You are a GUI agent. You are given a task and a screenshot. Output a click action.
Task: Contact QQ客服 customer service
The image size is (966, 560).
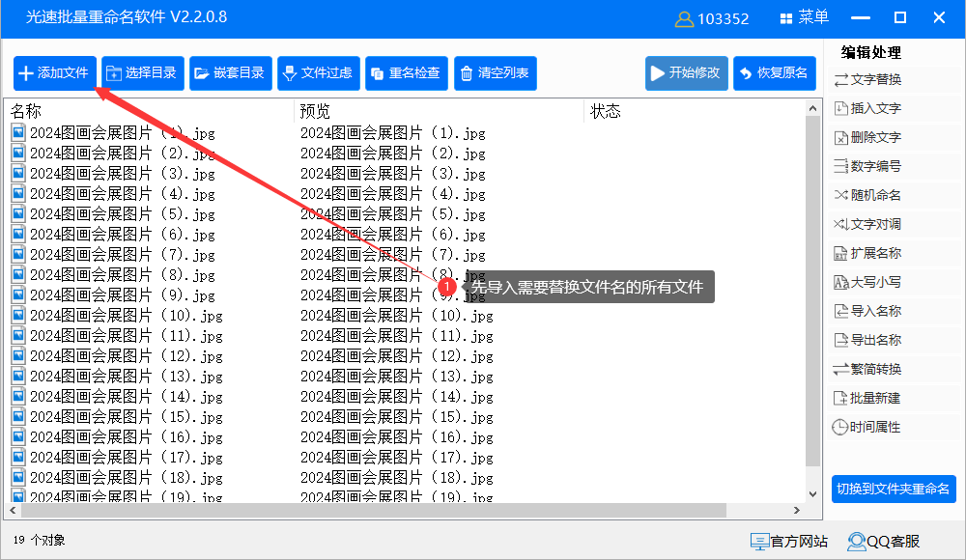point(884,542)
